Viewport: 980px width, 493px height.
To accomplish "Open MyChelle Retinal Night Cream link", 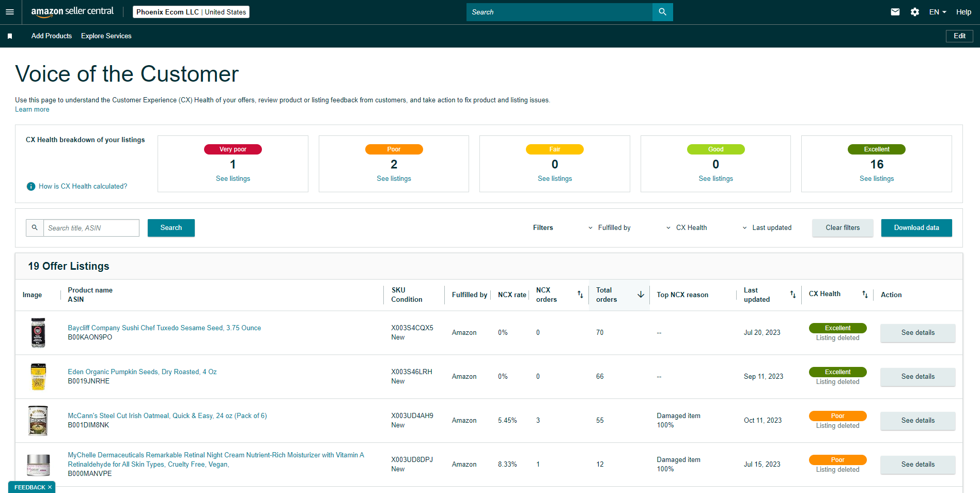I will pos(216,460).
